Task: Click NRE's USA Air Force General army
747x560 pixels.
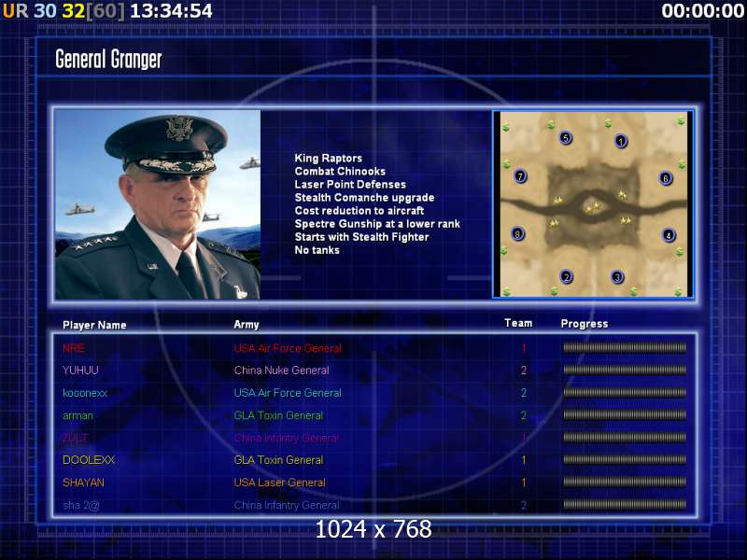Action: [288, 348]
